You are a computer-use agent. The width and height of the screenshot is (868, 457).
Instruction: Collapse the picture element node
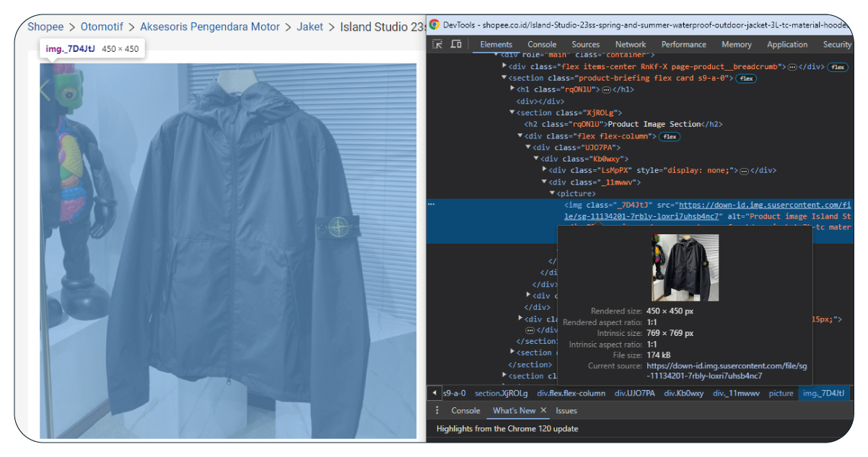pos(552,193)
